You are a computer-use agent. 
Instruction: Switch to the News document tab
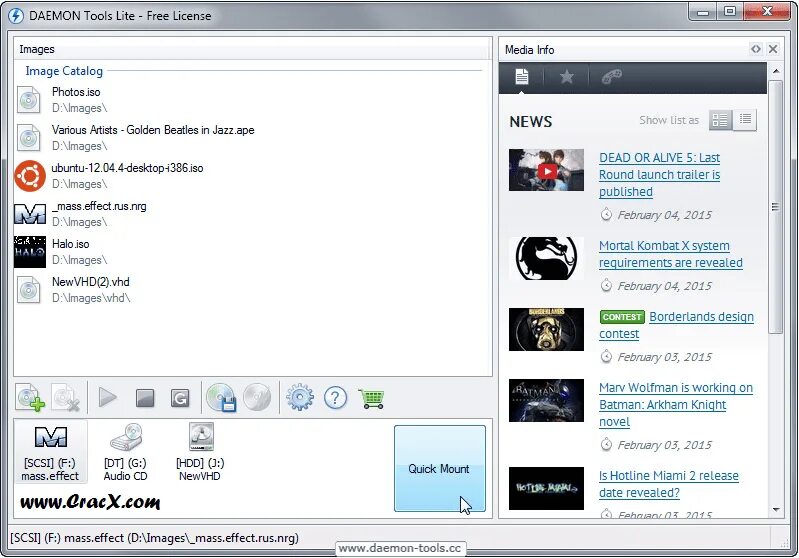(x=521, y=77)
